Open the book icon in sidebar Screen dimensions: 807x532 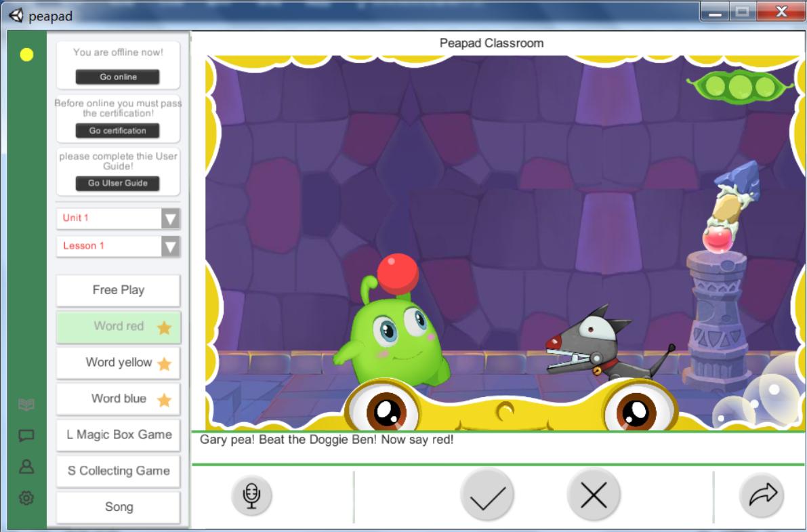tap(26, 405)
